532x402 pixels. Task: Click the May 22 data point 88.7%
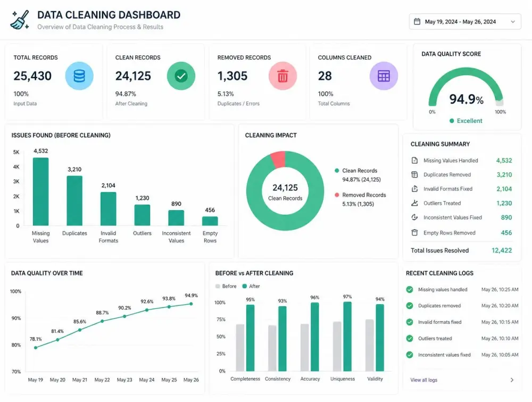coord(102,321)
